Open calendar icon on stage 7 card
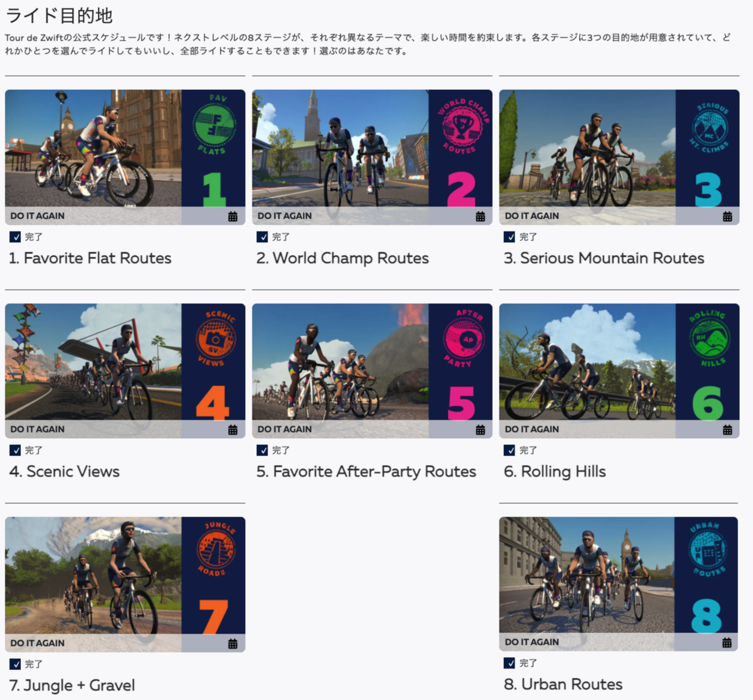Viewport: 753px width, 700px height. (233, 643)
